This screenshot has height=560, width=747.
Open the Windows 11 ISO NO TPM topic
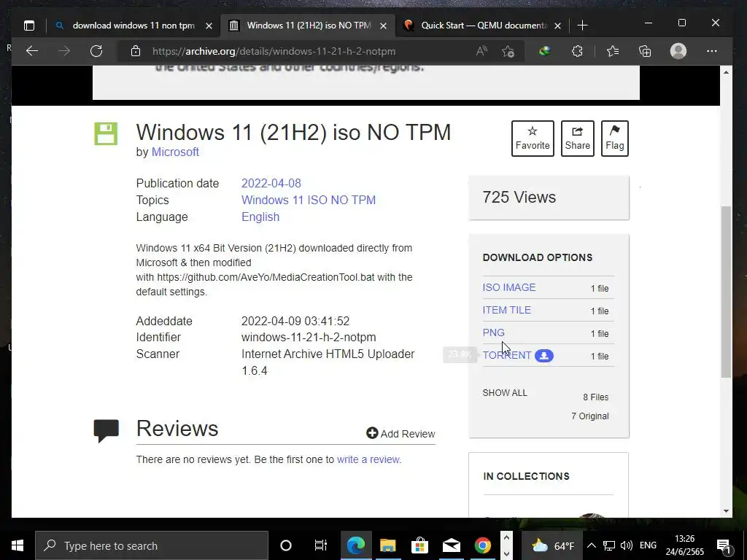(x=309, y=200)
